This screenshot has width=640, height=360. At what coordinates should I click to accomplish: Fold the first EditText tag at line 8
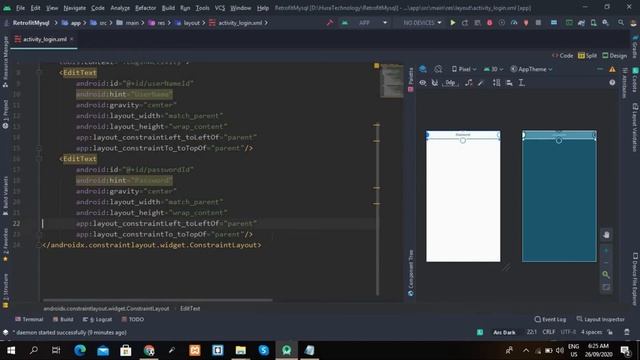point(39,73)
